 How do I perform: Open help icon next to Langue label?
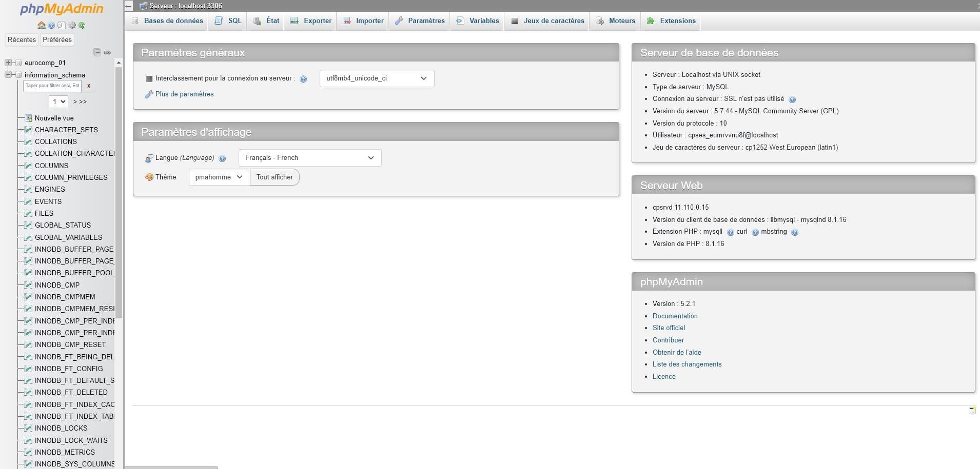[222, 158]
